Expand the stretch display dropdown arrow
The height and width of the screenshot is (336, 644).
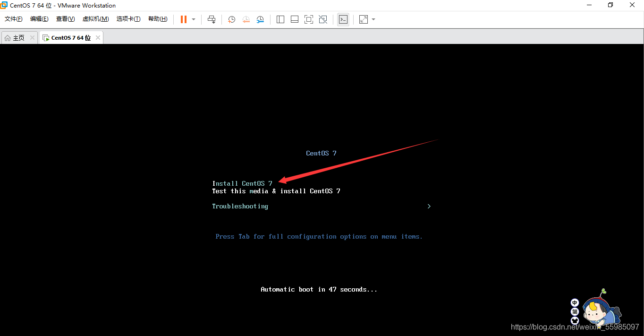(373, 19)
